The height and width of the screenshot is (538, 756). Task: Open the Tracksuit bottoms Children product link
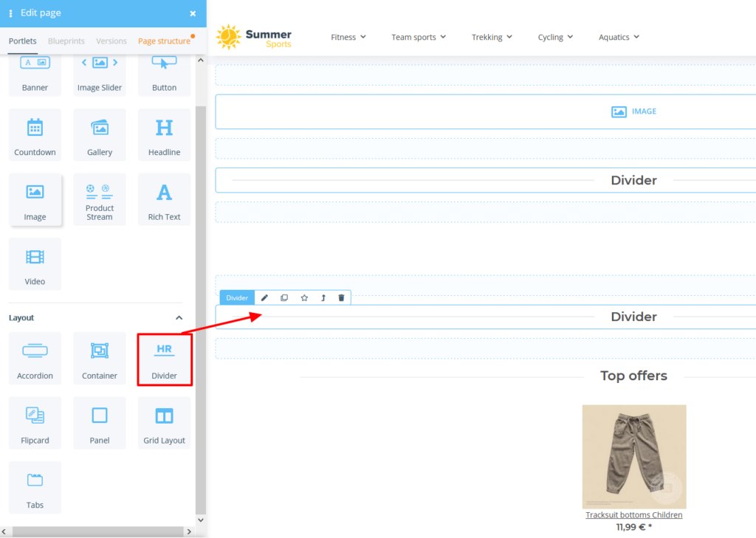coord(633,514)
